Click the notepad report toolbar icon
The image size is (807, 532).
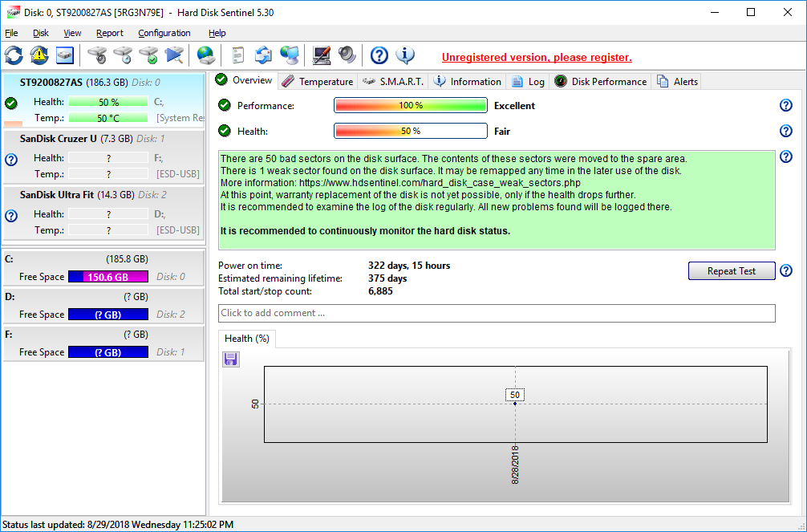click(x=237, y=55)
